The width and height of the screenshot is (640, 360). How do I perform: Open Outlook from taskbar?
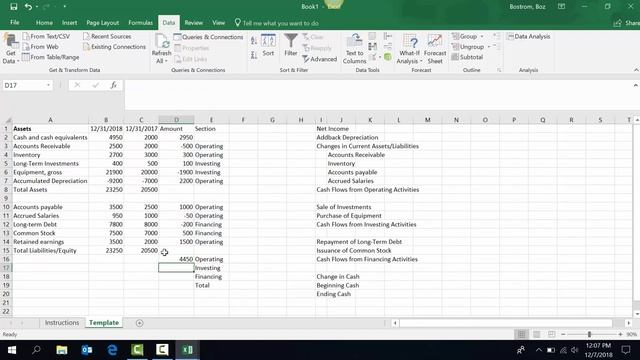click(x=87, y=350)
